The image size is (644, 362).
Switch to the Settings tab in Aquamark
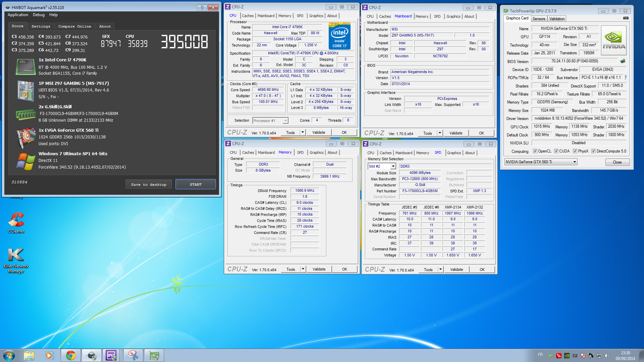pyautogui.click(x=41, y=26)
